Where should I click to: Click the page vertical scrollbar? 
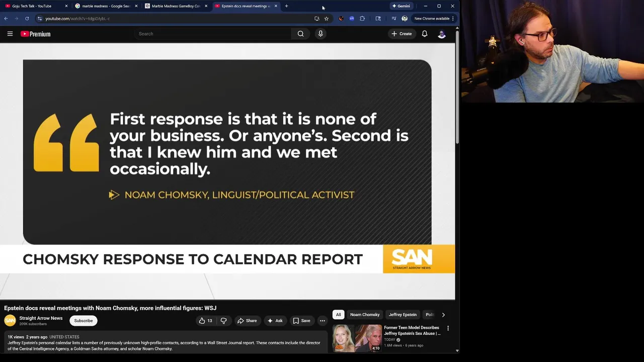[457, 88]
